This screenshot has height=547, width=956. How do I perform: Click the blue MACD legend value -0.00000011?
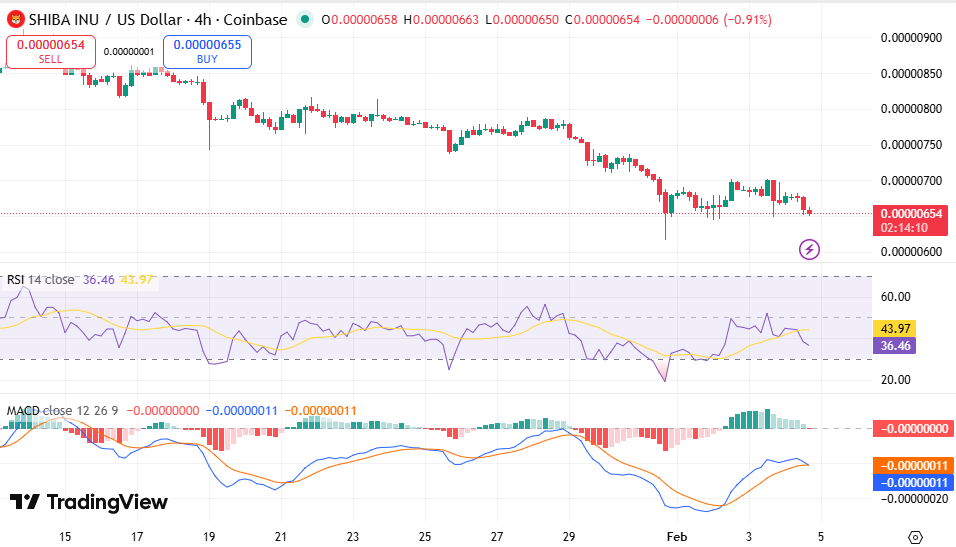point(241,410)
